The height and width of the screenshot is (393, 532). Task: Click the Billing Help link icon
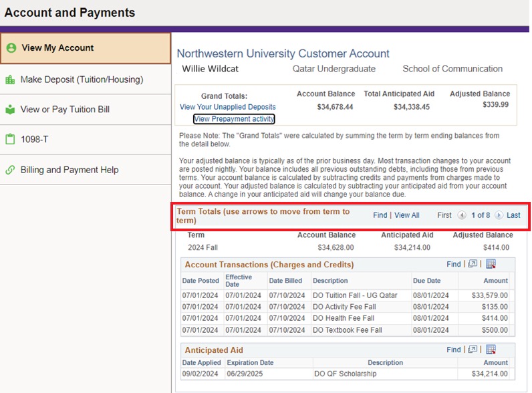[10, 170]
